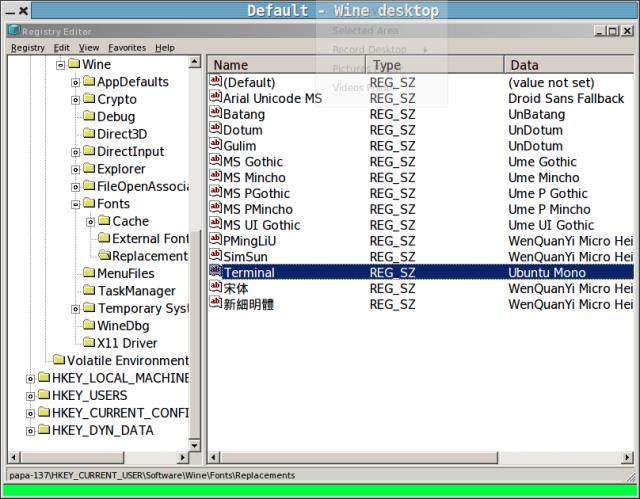This screenshot has width=640, height=499.
Task: Select the Volatile Environment key
Action: click(127, 360)
